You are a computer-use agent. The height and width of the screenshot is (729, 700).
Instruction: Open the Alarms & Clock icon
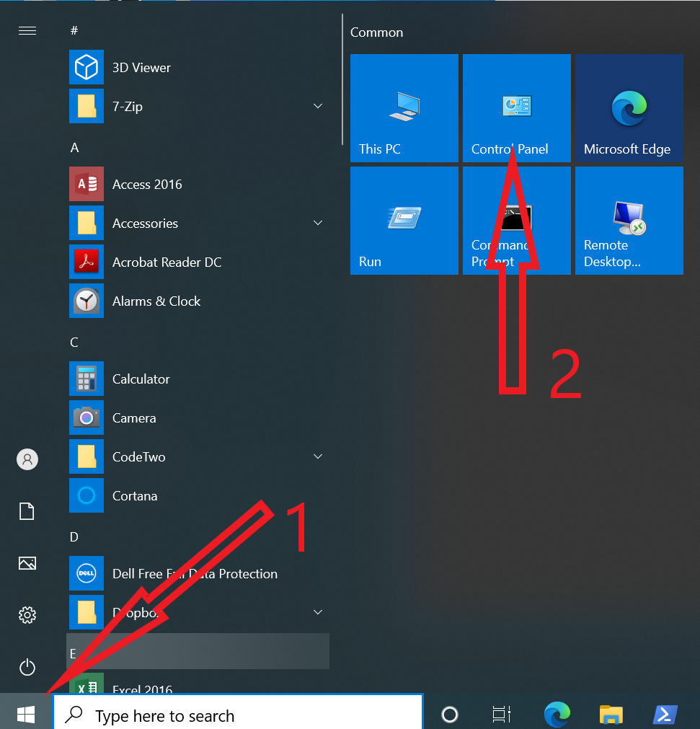pyautogui.click(x=87, y=301)
